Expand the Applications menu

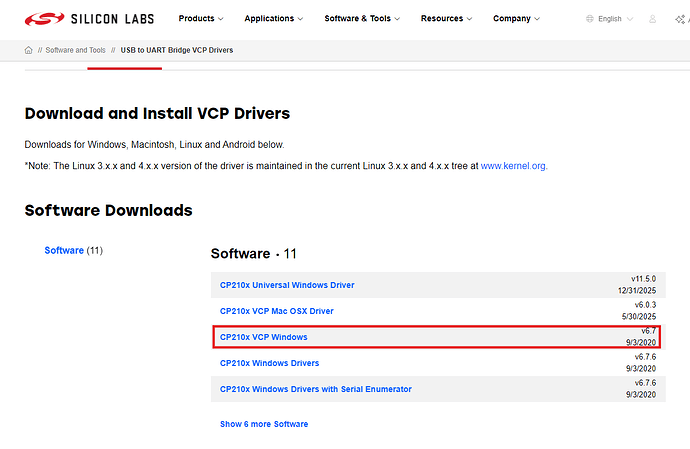pos(274,18)
